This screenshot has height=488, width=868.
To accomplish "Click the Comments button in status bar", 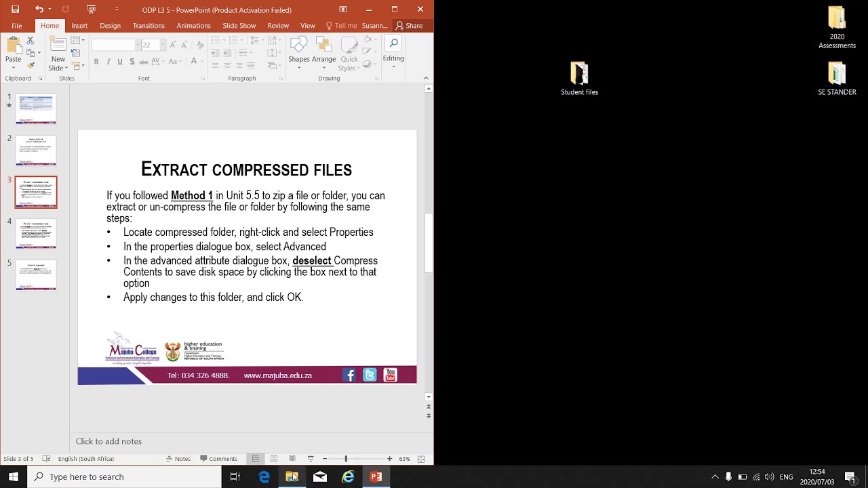I will 219,459.
